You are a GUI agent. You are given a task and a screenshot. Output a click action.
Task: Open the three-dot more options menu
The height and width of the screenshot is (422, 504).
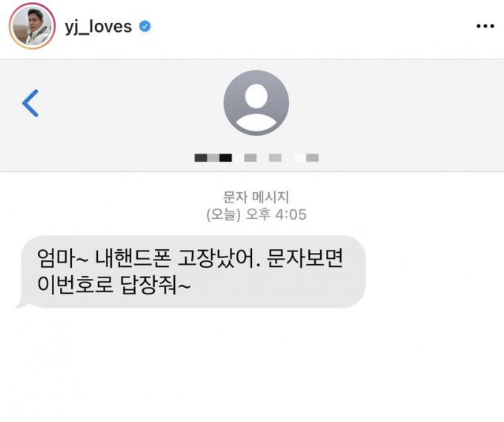485,26
